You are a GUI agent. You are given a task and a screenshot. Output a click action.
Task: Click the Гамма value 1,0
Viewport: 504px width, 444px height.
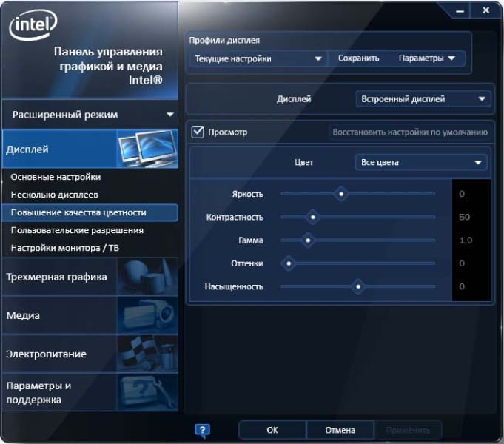(466, 240)
